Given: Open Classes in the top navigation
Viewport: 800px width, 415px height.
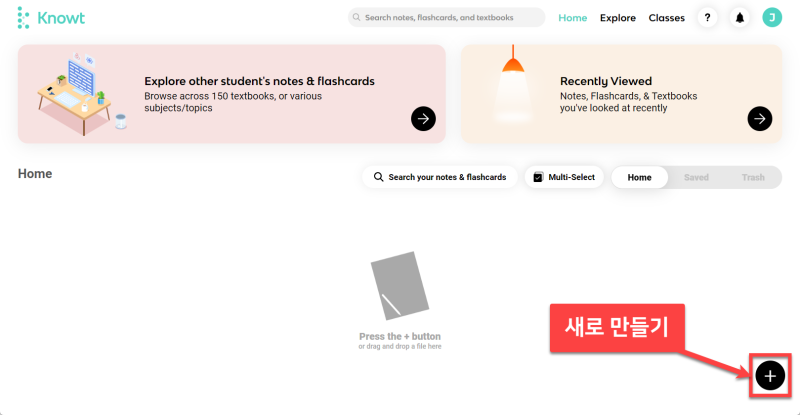Looking at the screenshot, I should pyautogui.click(x=666, y=18).
